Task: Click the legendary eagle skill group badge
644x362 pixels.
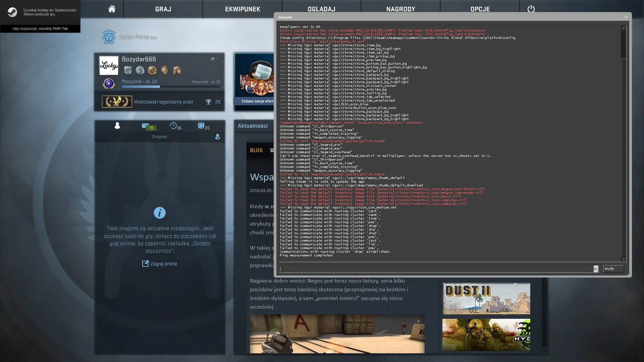Action: point(117,102)
